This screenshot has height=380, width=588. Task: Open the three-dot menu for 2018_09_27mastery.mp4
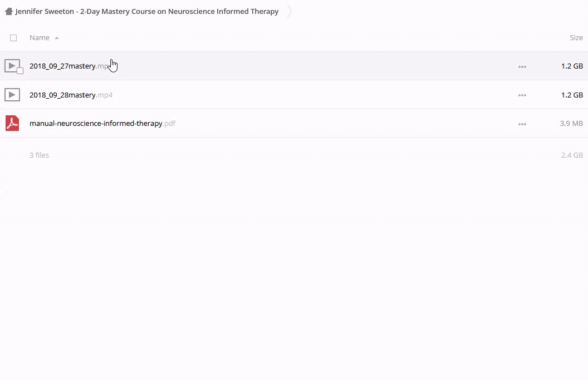click(x=522, y=66)
